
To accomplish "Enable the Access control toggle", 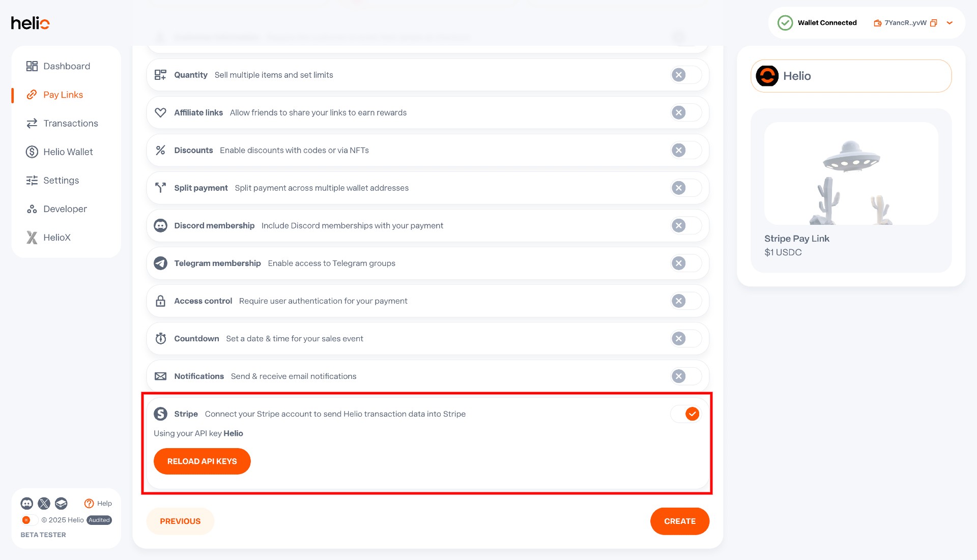I will point(685,301).
